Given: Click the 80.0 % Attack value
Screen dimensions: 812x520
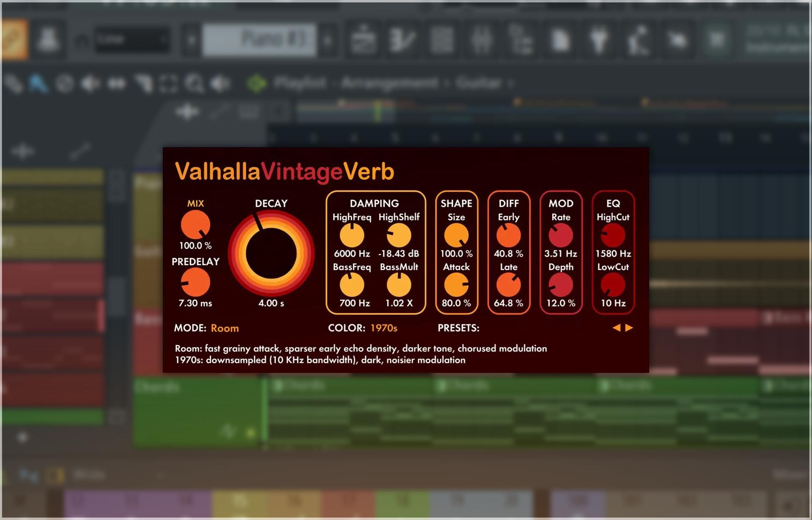Looking at the screenshot, I should pyautogui.click(x=456, y=303).
